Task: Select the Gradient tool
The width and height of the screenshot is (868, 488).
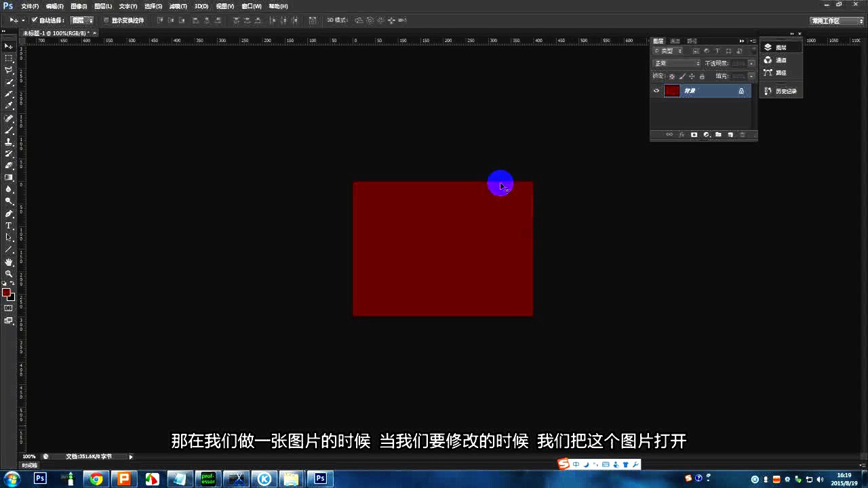Action: (x=9, y=177)
